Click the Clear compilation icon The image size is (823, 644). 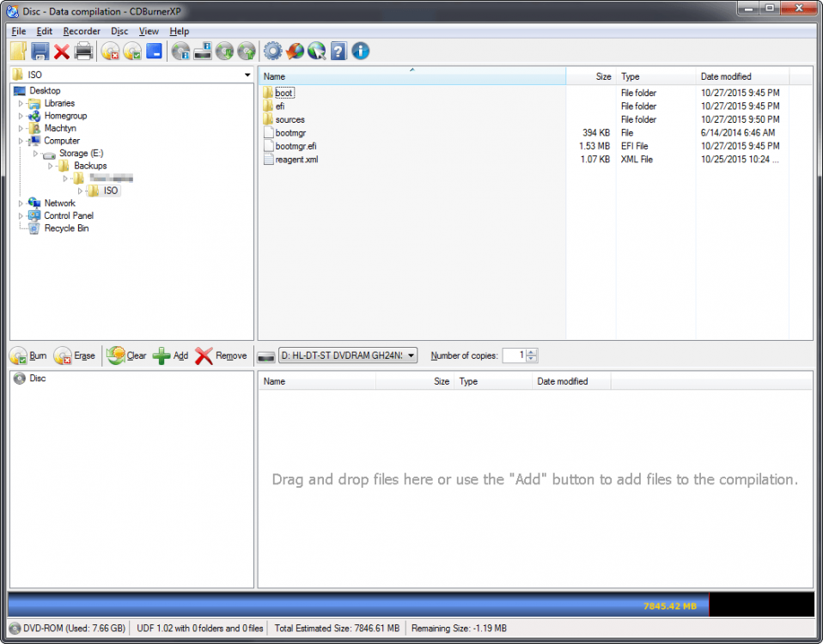coord(116,355)
